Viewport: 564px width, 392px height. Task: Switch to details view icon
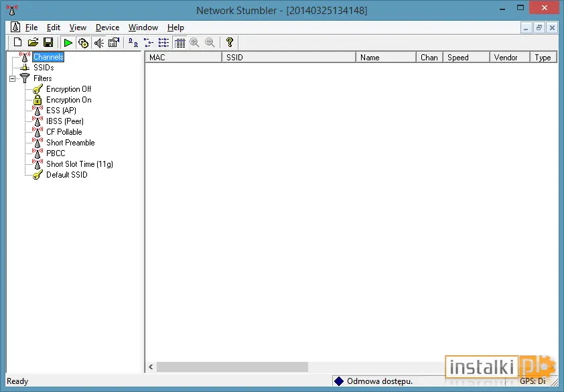[x=180, y=43]
